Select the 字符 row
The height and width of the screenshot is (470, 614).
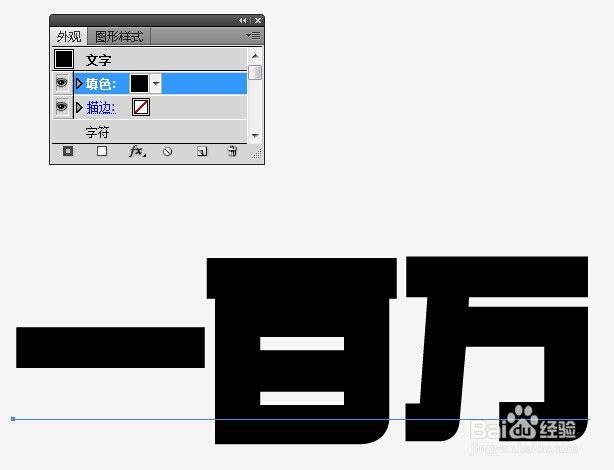tap(149, 132)
